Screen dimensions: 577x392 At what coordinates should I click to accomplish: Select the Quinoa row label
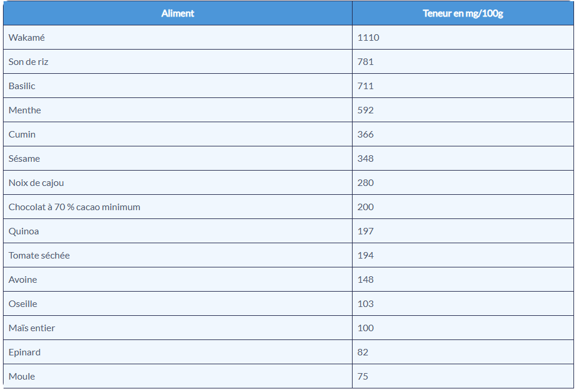coord(24,231)
